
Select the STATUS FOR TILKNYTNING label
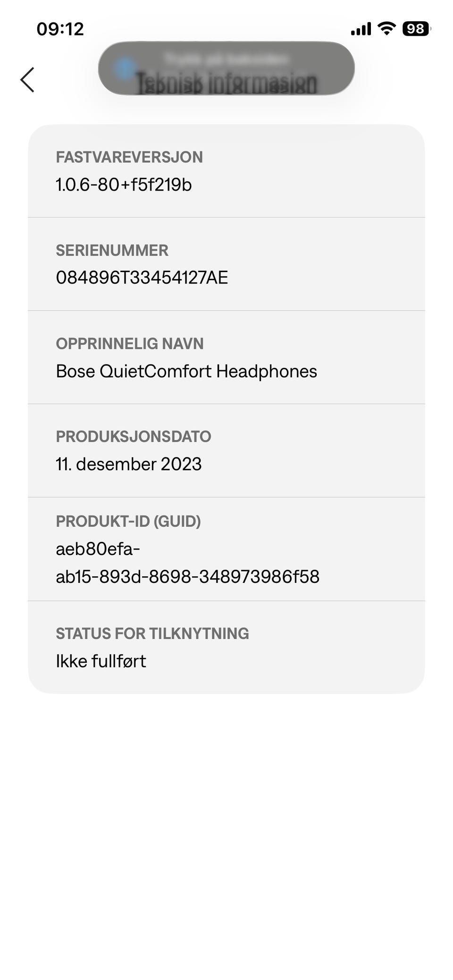152,633
